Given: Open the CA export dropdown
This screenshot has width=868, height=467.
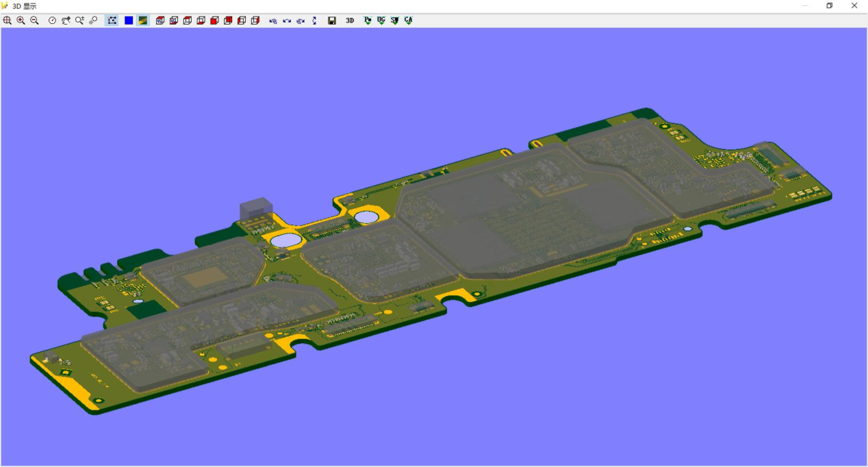Looking at the screenshot, I should (408, 20).
